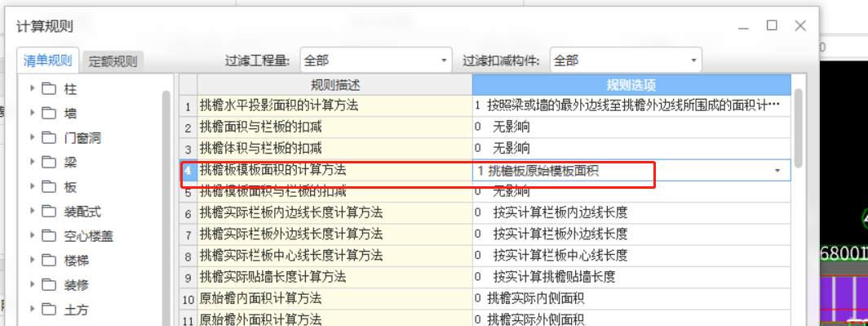The width and height of the screenshot is (868, 326).
Task: Select rule 挑檐水平投影面积的计算方法
Action: coord(335,105)
